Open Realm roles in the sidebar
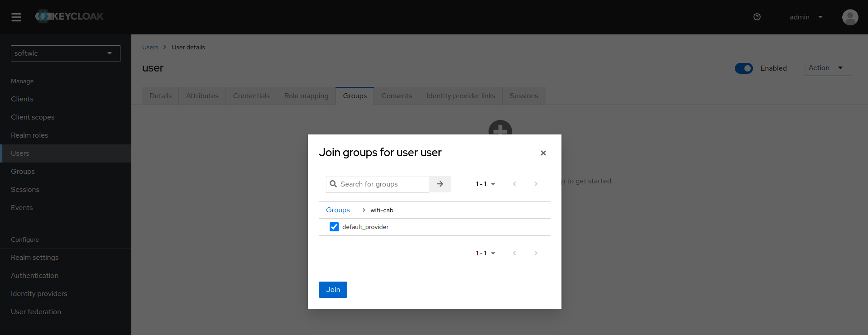Screen dimensions: 868x335 [66, 135]
